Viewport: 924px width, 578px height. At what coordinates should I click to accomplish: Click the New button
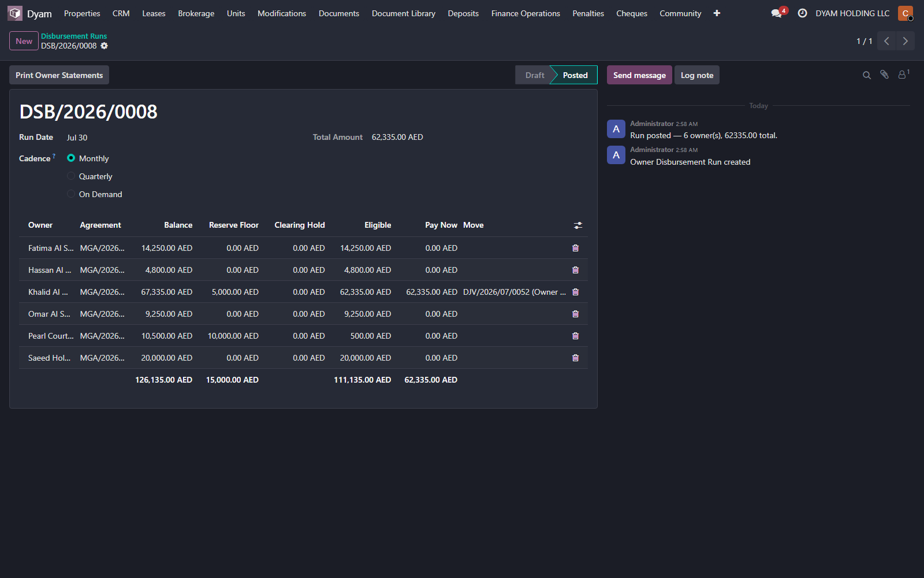click(24, 41)
